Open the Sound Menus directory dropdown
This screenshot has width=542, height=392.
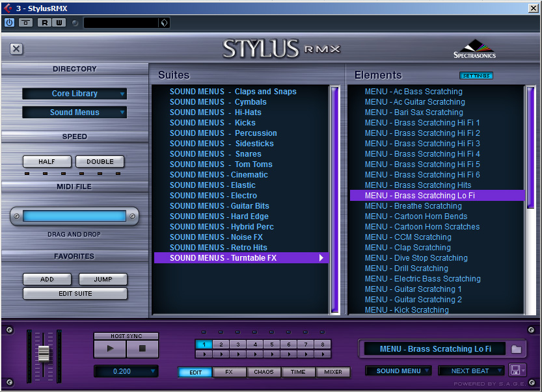click(x=75, y=112)
